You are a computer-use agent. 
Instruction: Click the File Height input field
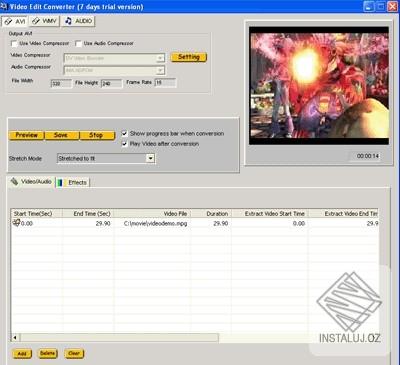coord(112,83)
